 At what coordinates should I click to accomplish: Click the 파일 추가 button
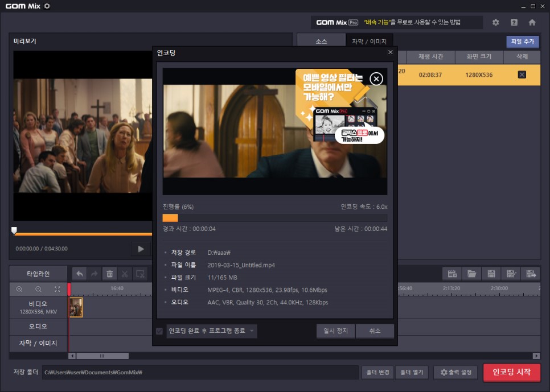pos(522,42)
